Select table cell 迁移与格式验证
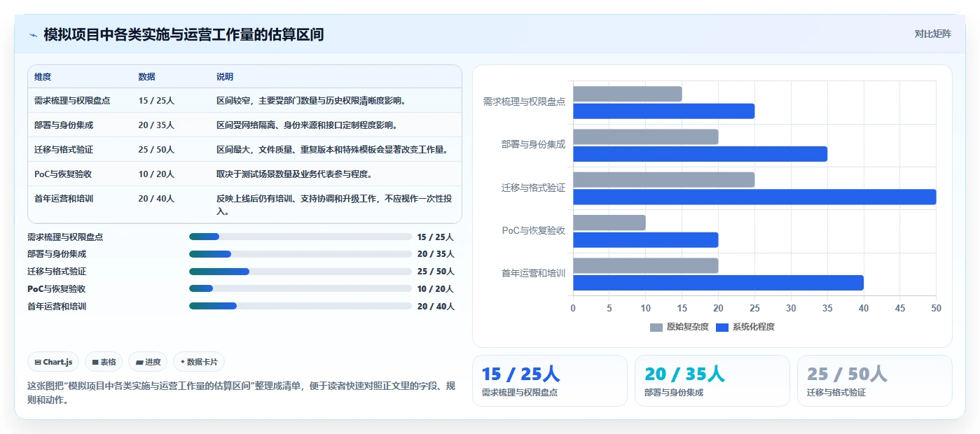Viewport: 980px width, 434px height. (x=64, y=150)
